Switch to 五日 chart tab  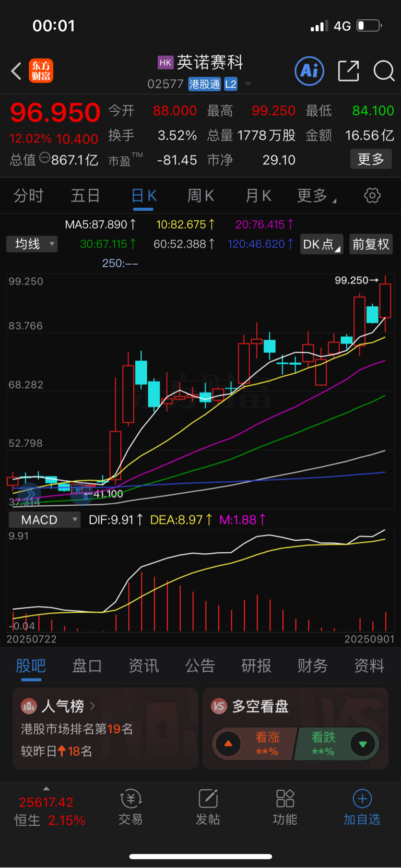point(86,196)
